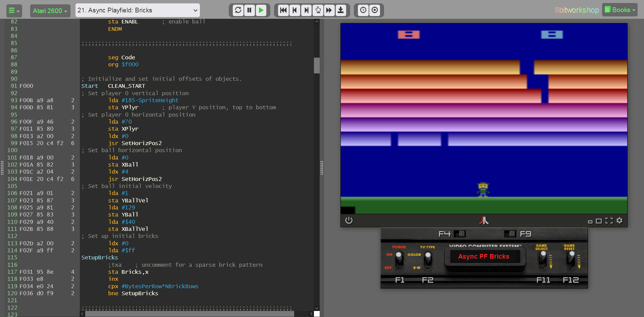Click the reset and restart emulator button
Image resolution: width=644 pixels, height=317 pixels.
238,10
